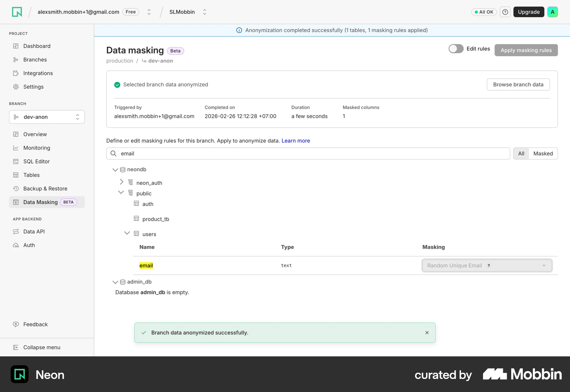Open the Learn more link
Viewport: 570px width, 392px height.
click(296, 141)
